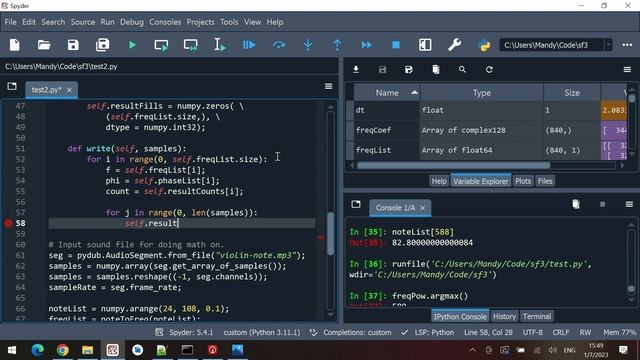Image resolution: width=640 pixels, height=360 pixels.
Task: Open the toolbar overflow three-dots menu
Action: [x=627, y=45]
